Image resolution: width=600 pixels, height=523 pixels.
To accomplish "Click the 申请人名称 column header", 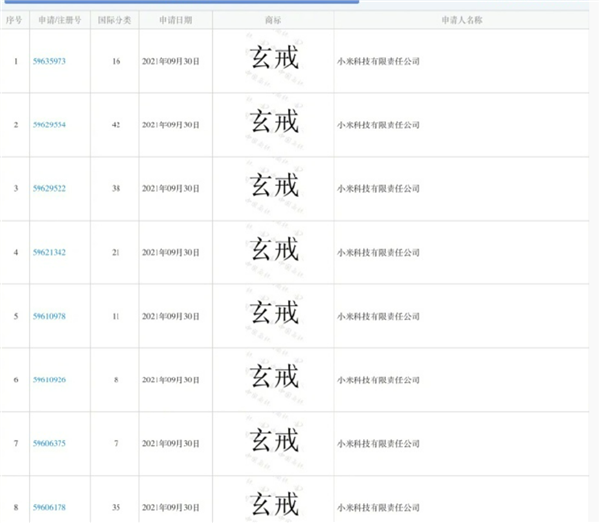I will [x=462, y=20].
